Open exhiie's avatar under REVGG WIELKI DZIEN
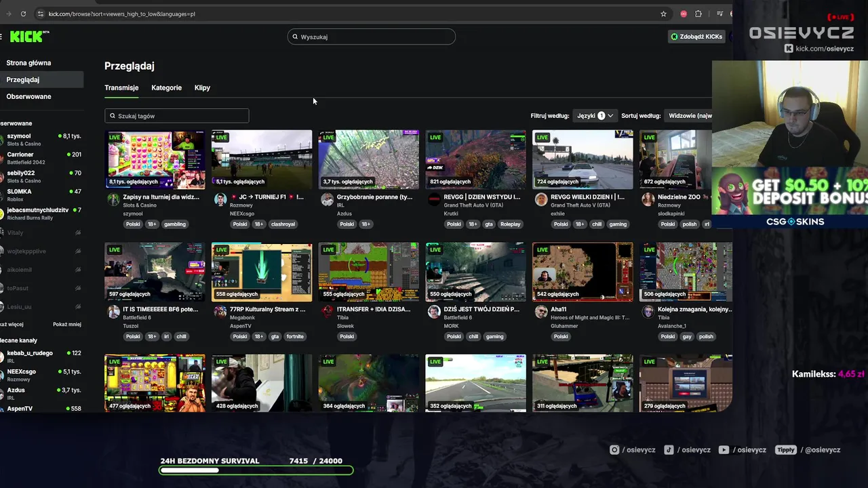Image resolution: width=868 pixels, height=488 pixels. pos(541,199)
